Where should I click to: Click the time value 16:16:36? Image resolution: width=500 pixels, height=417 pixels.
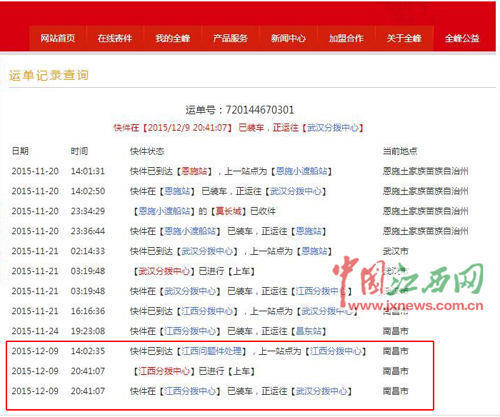[x=88, y=311]
